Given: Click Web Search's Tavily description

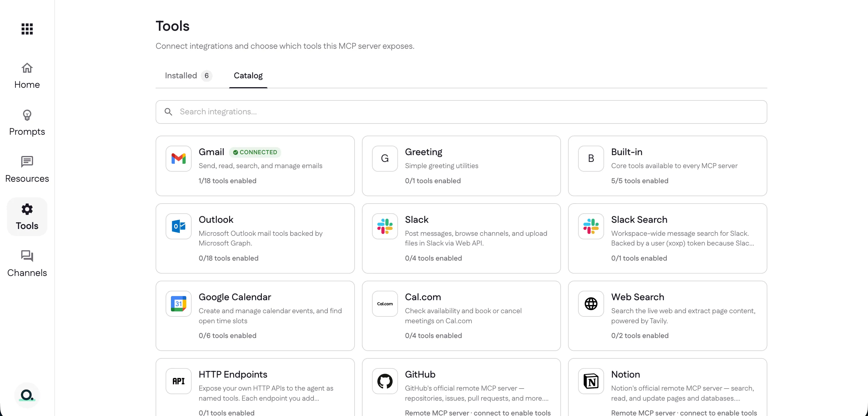Looking at the screenshot, I should pos(683,316).
